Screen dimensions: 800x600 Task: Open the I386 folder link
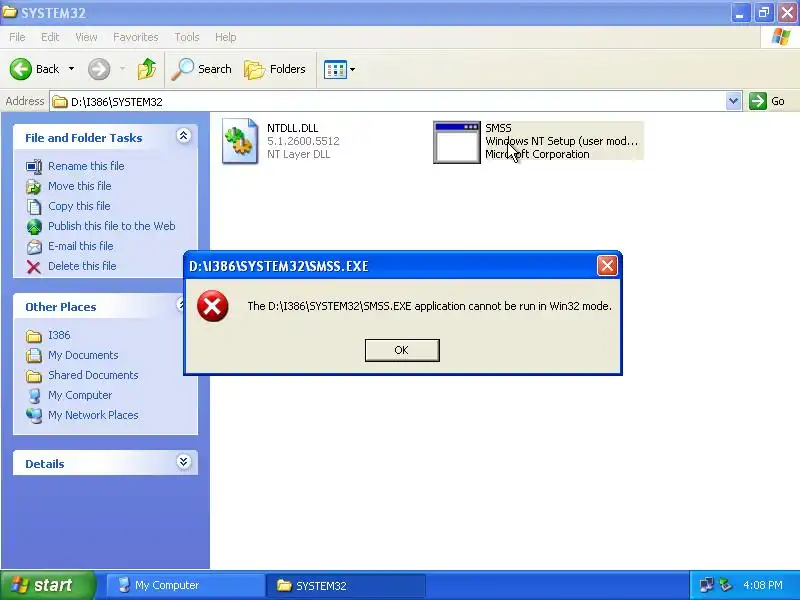click(x=59, y=335)
